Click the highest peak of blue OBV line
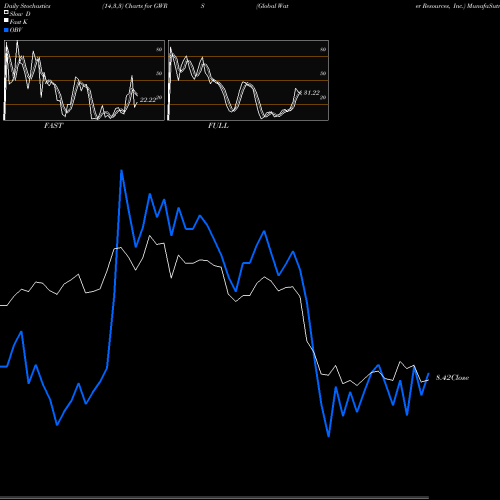This screenshot has width=500, height=500. click(121, 171)
